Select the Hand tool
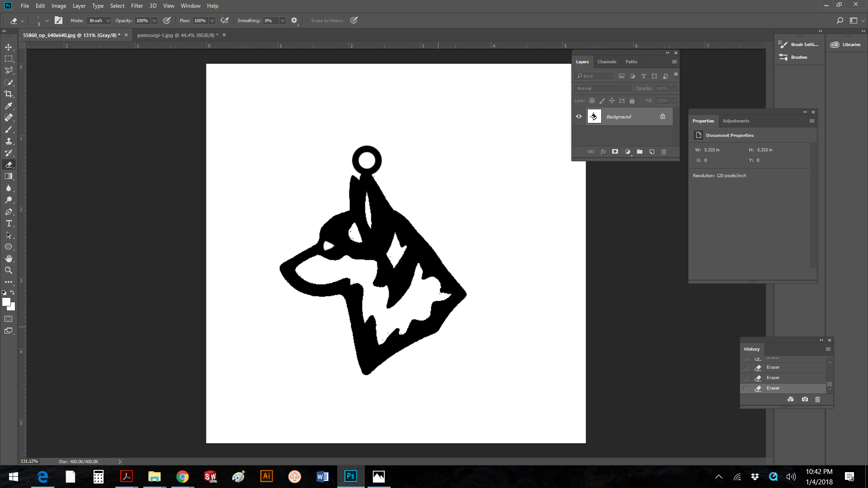The width and height of the screenshot is (868, 488). click(9, 258)
